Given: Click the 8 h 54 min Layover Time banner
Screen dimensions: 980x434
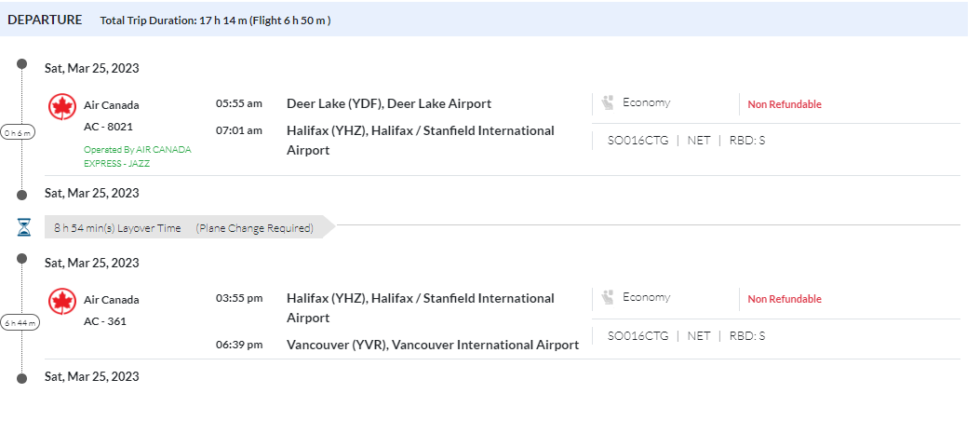Looking at the screenshot, I should [x=117, y=227].
